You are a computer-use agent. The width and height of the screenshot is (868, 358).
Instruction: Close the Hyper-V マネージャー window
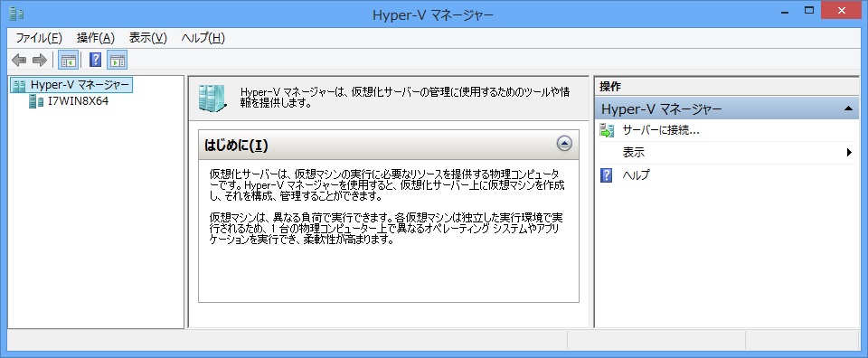[842, 10]
